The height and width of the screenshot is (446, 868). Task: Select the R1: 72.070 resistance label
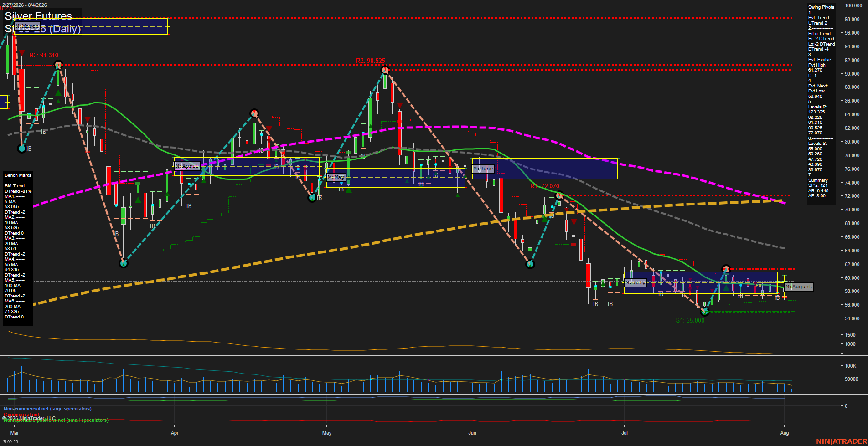[x=545, y=186]
